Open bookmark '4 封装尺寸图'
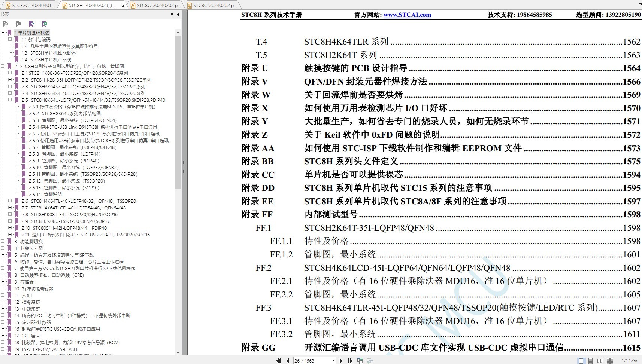 click(x=28, y=248)
